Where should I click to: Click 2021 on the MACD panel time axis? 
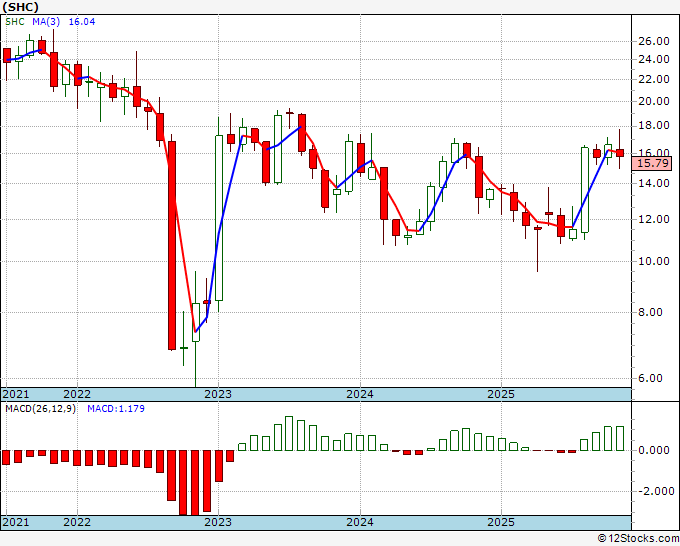coord(16,522)
